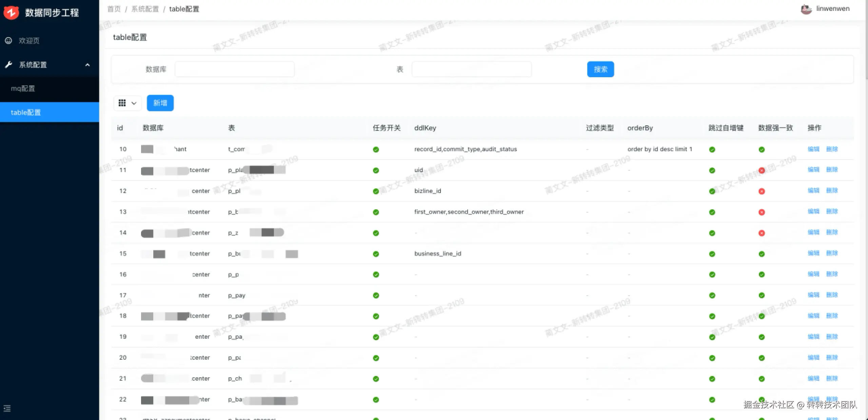The height and width of the screenshot is (420, 868).
Task: Click the linwenwen user avatar
Action: click(806, 9)
